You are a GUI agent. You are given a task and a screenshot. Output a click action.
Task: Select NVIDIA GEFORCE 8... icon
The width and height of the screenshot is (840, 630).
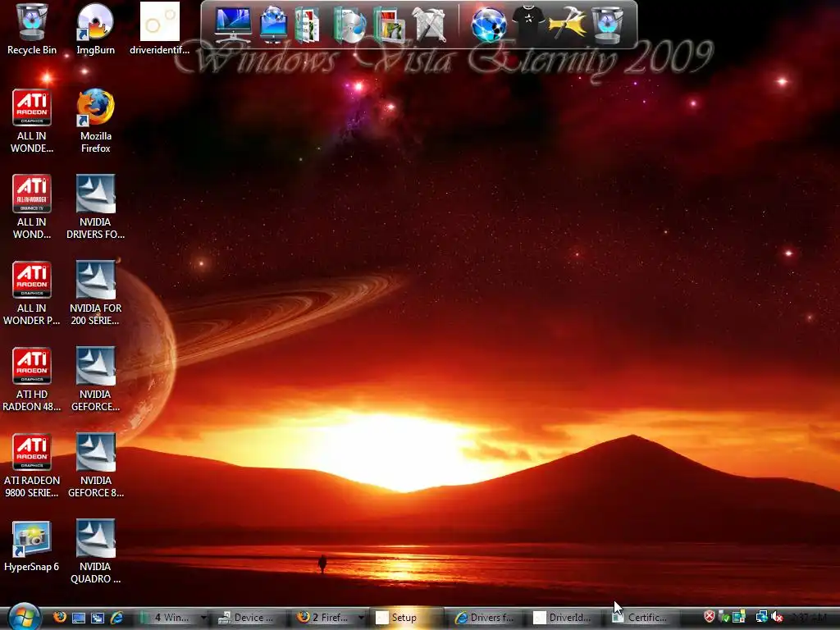point(95,466)
